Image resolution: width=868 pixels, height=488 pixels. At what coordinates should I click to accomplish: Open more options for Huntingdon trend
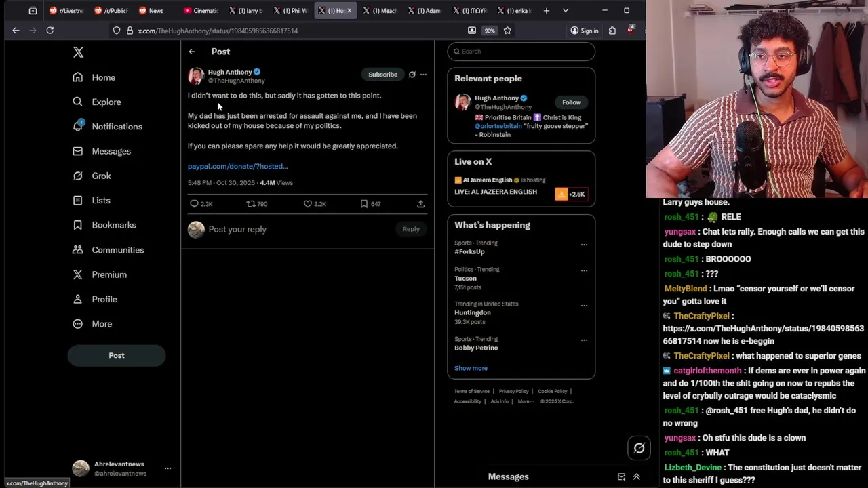584,306
